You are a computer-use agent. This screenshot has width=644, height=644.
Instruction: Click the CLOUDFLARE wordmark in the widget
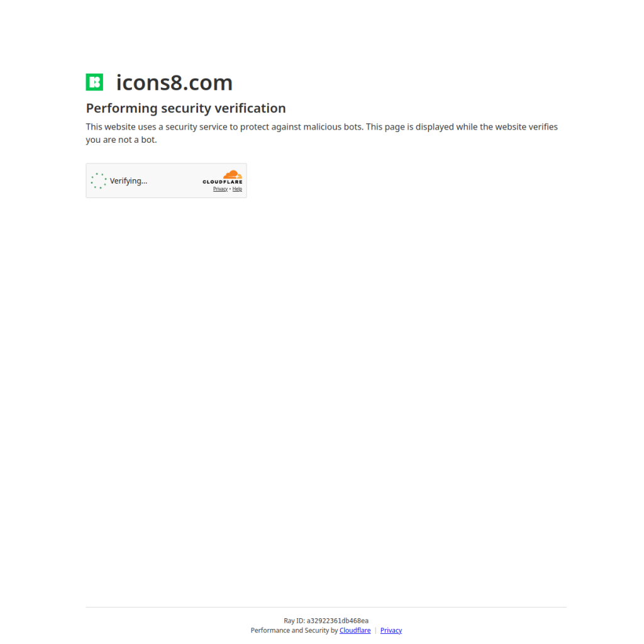click(x=222, y=182)
